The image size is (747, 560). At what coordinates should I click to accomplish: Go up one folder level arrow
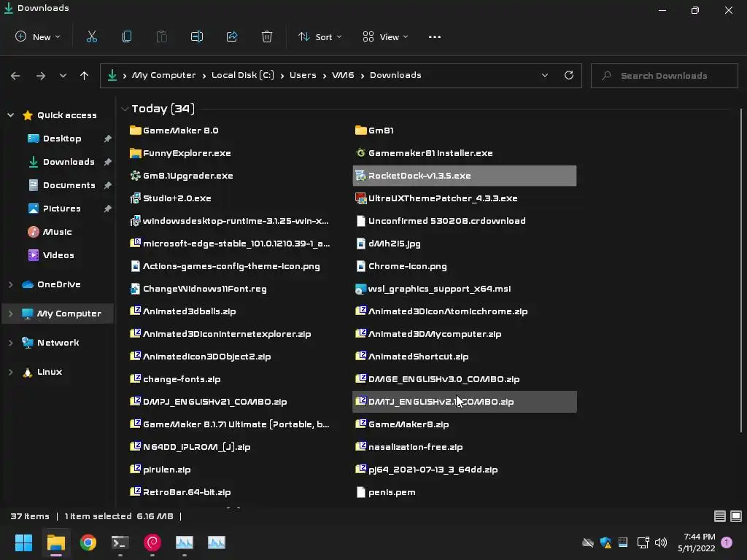pos(85,76)
